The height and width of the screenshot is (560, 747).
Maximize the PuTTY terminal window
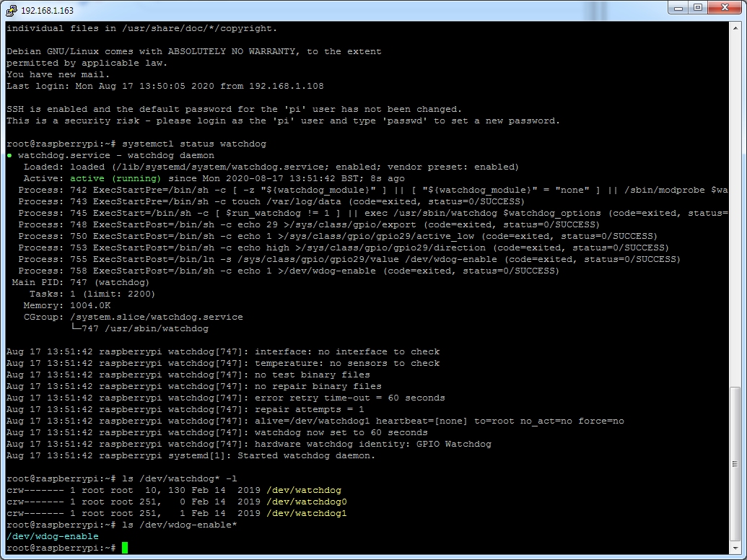pyautogui.click(x=697, y=9)
